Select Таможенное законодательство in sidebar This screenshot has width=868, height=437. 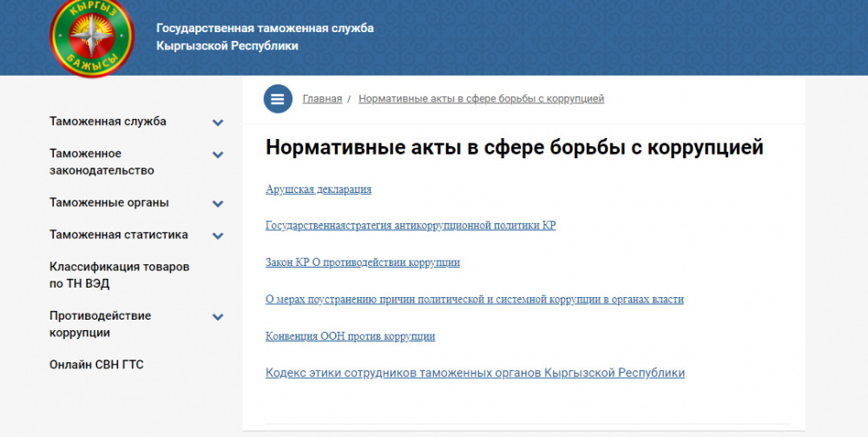(x=102, y=162)
